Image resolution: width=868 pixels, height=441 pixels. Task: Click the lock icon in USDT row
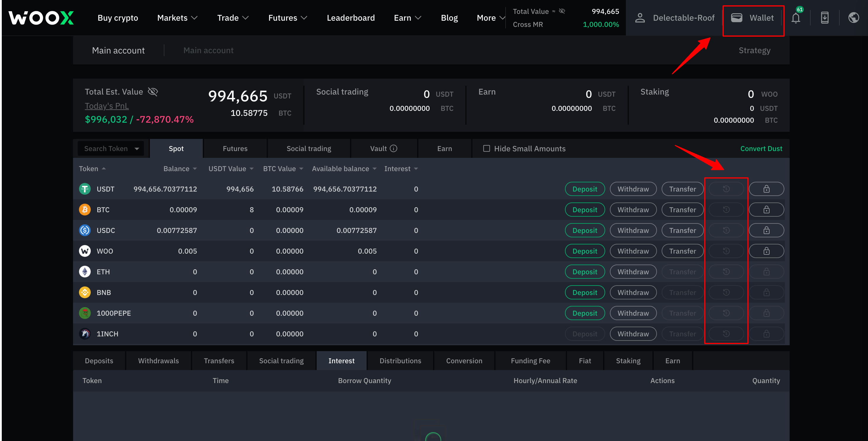click(767, 189)
